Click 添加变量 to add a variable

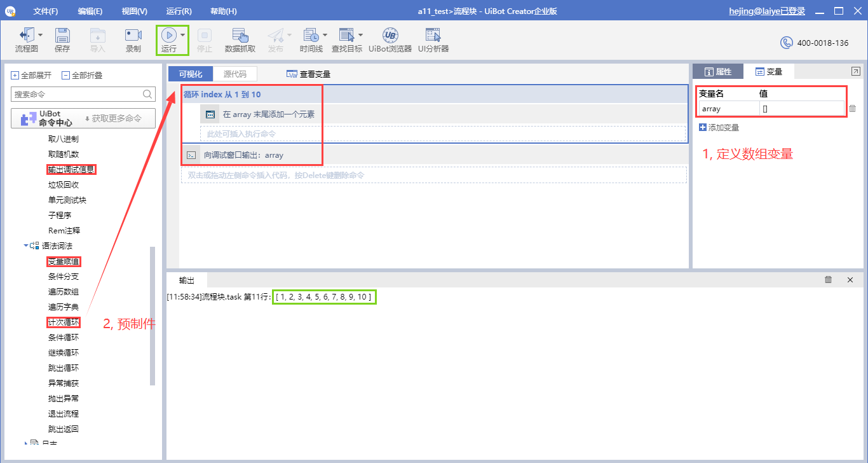(719, 128)
